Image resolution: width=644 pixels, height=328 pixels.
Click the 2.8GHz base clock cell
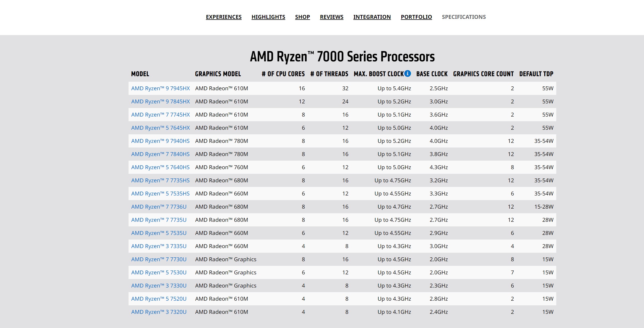pos(439,299)
